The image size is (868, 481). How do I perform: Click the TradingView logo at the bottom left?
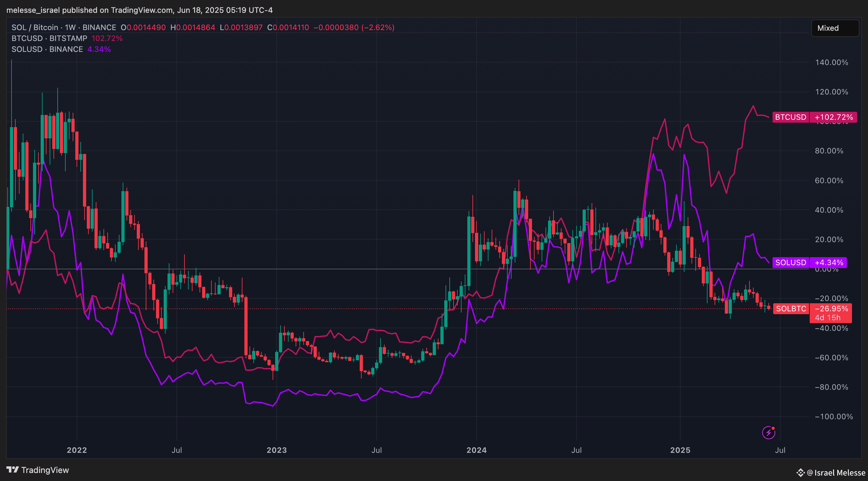[x=37, y=470]
